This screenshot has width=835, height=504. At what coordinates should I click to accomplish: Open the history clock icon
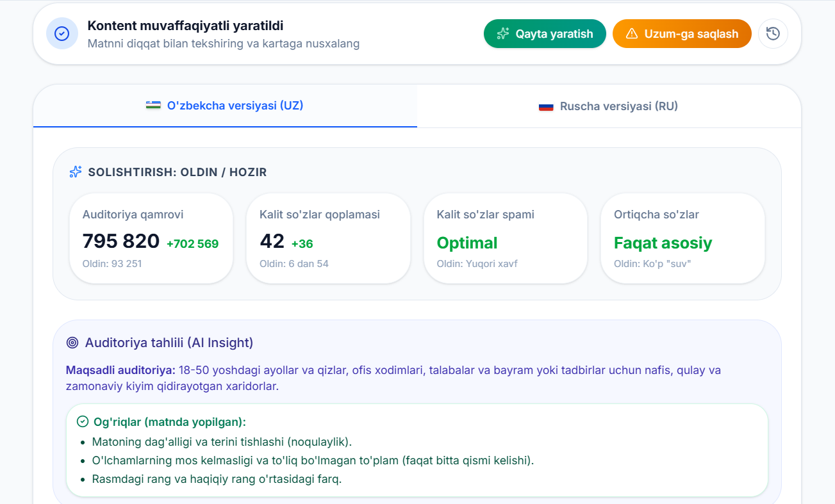click(773, 34)
